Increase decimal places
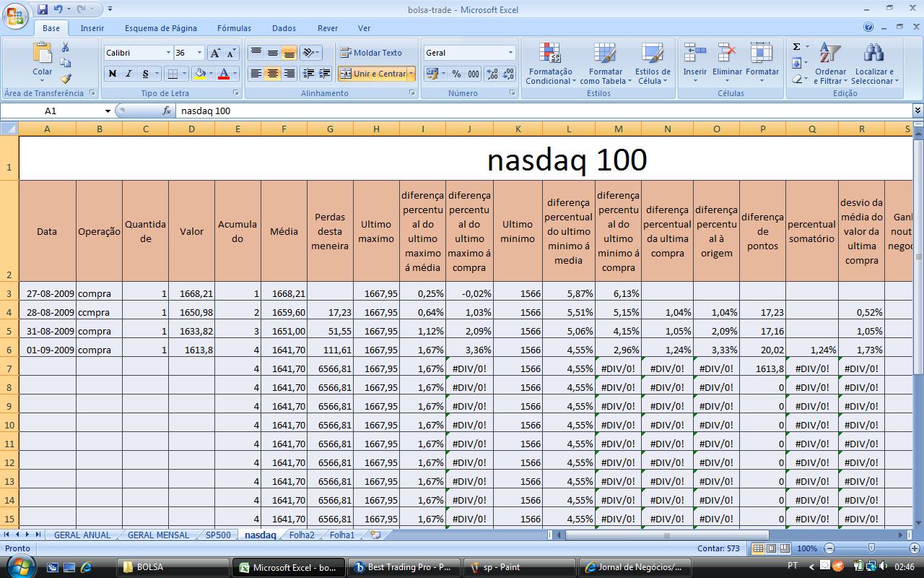The width and height of the screenshot is (924, 578). pos(492,74)
